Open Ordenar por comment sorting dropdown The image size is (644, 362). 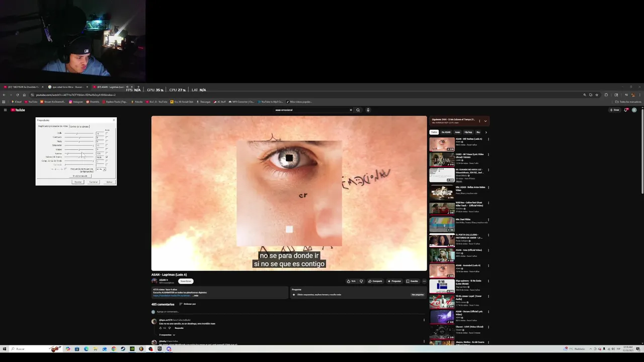(x=188, y=304)
